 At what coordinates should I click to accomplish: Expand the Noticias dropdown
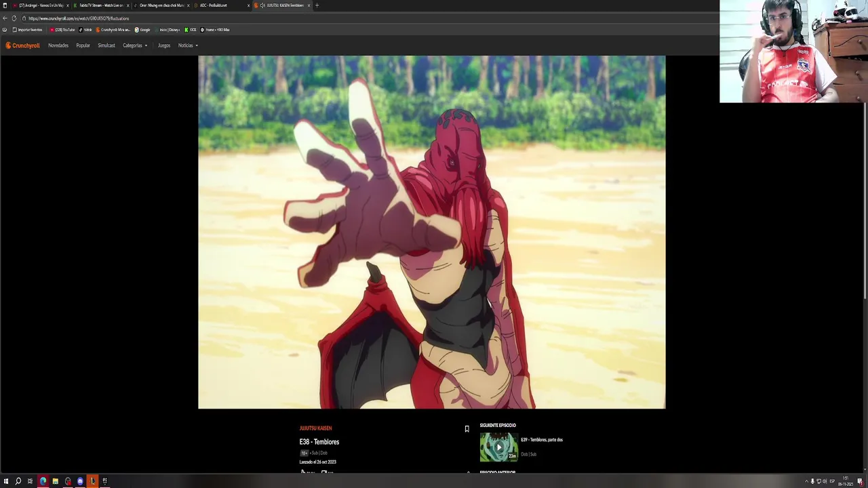pyautogui.click(x=188, y=45)
